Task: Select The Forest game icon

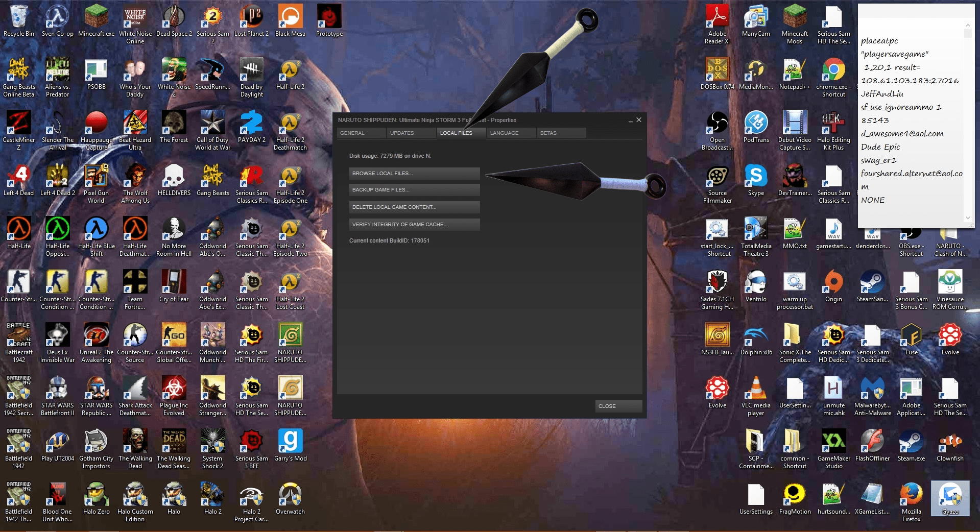Action: [174, 127]
